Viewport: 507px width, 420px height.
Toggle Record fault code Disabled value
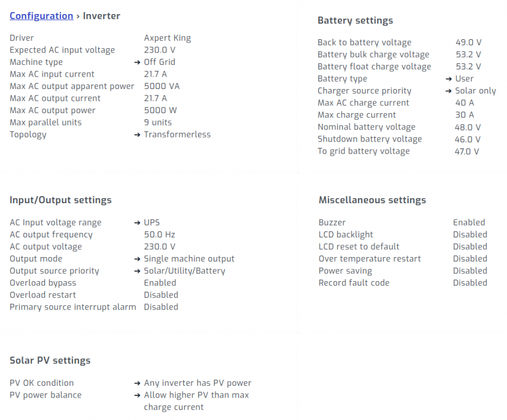(470, 283)
